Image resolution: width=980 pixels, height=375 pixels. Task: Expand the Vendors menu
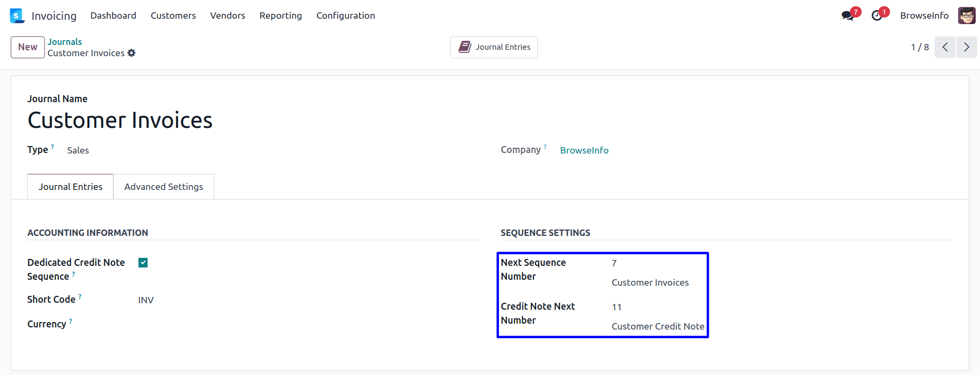(228, 16)
